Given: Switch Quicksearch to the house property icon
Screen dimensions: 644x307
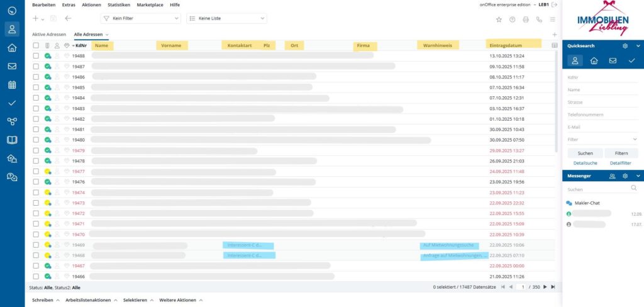Looking at the screenshot, I should [x=594, y=61].
